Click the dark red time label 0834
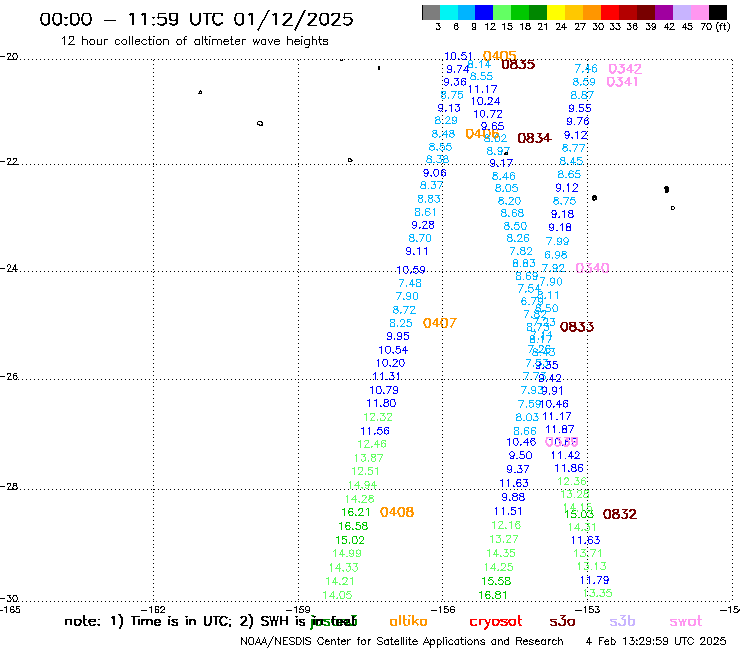 pos(534,138)
